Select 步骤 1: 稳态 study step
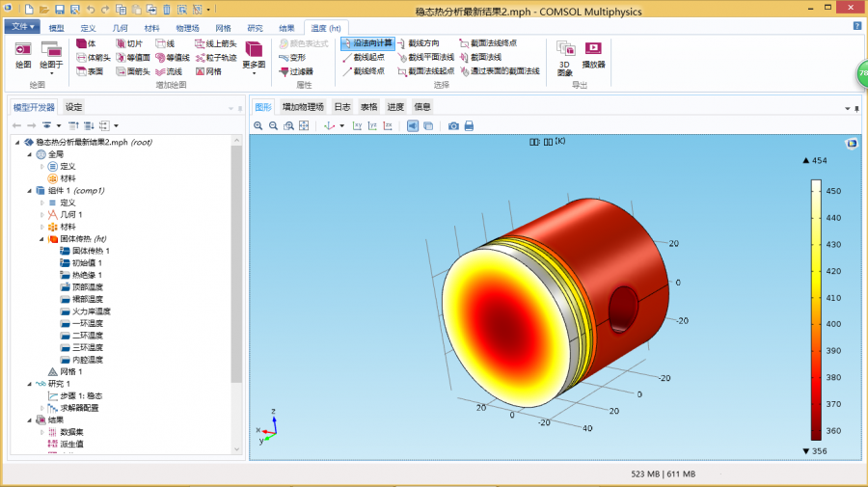The width and height of the screenshot is (868, 487). point(75,395)
